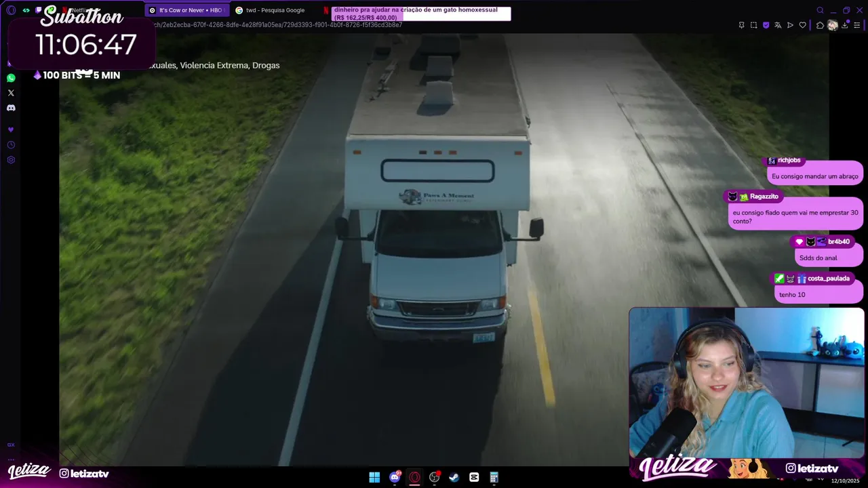Click the webcam overlay thumbnail
868x488 pixels.
[x=746, y=383]
